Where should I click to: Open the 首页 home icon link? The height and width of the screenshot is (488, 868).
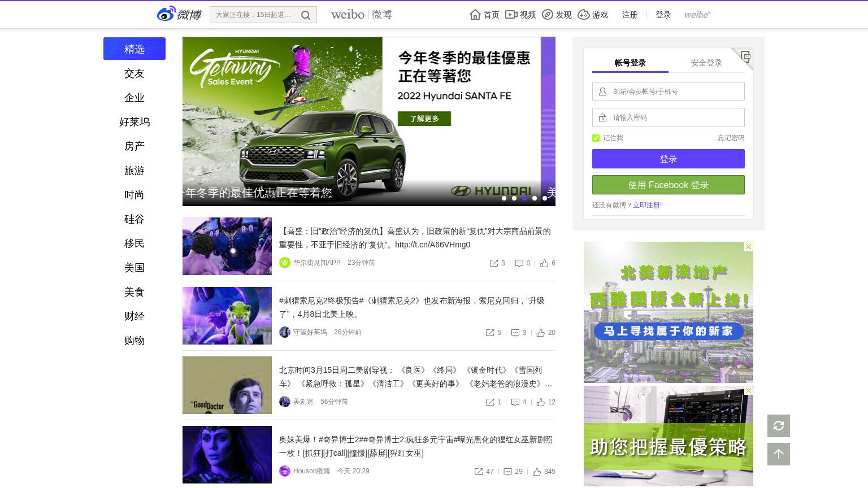pyautogui.click(x=484, y=15)
